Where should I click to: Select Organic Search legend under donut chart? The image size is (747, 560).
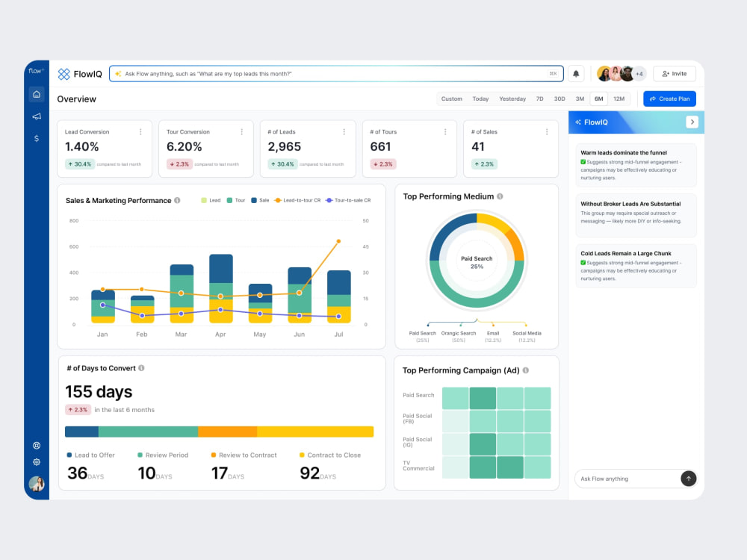click(459, 336)
